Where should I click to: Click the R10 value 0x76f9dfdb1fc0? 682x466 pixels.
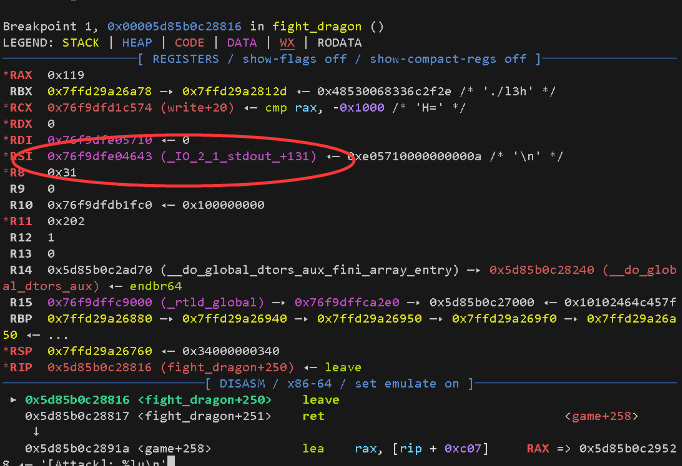pos(100,205)
